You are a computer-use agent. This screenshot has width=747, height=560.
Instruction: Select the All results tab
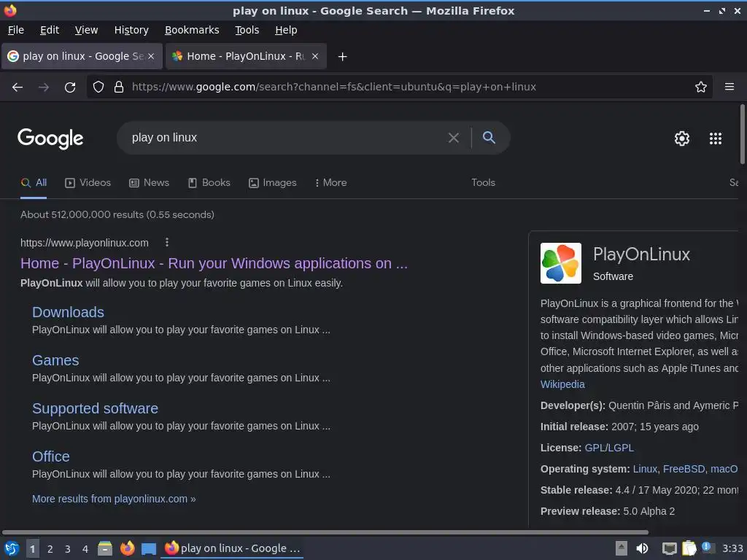(34, 183)
